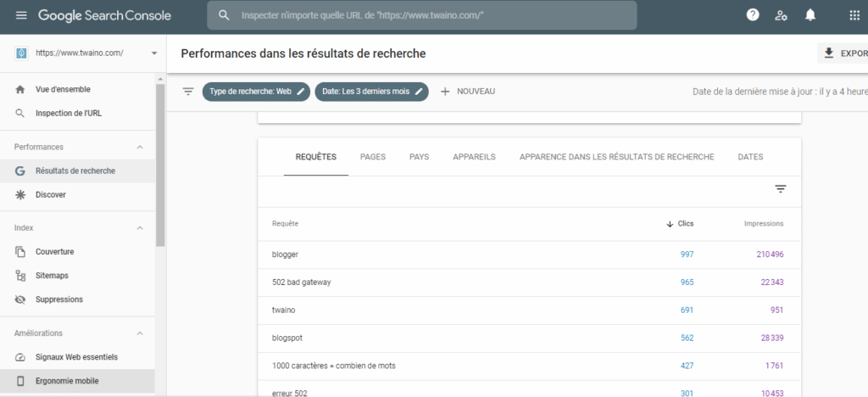Open the notifications bell
The image size is (868, 397).
pos(810,15)
